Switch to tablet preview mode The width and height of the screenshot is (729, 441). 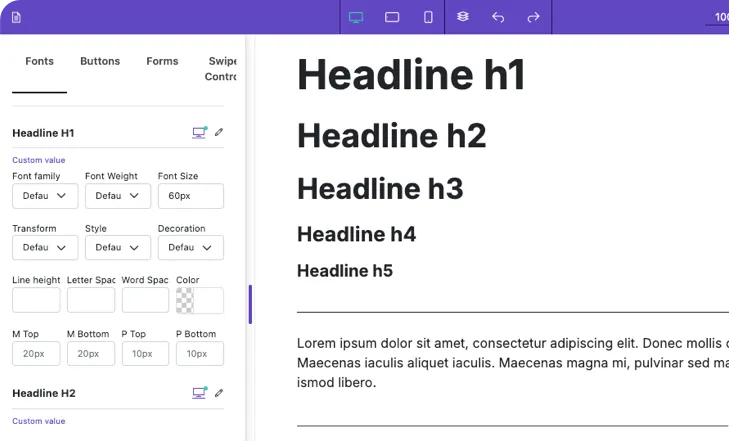[392, 17]
